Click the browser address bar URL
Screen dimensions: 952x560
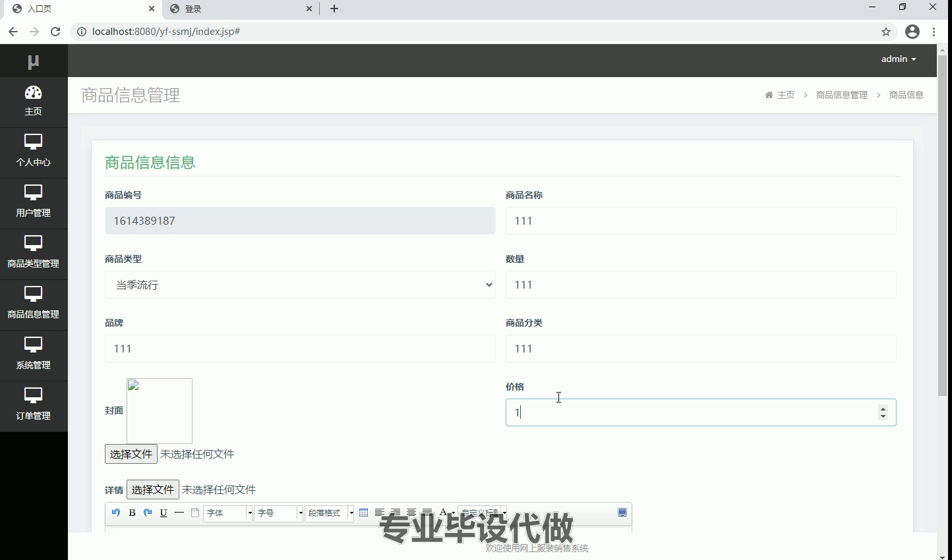[x=166, y=32]
